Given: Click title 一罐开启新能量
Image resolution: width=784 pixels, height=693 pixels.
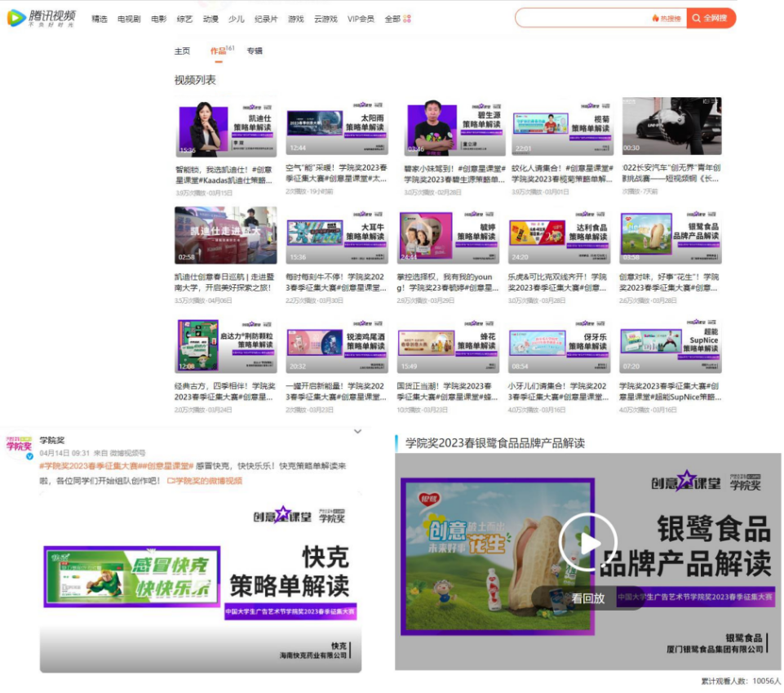Looking at the screenshot, I should pyautogui.click(x=336, y=391).
